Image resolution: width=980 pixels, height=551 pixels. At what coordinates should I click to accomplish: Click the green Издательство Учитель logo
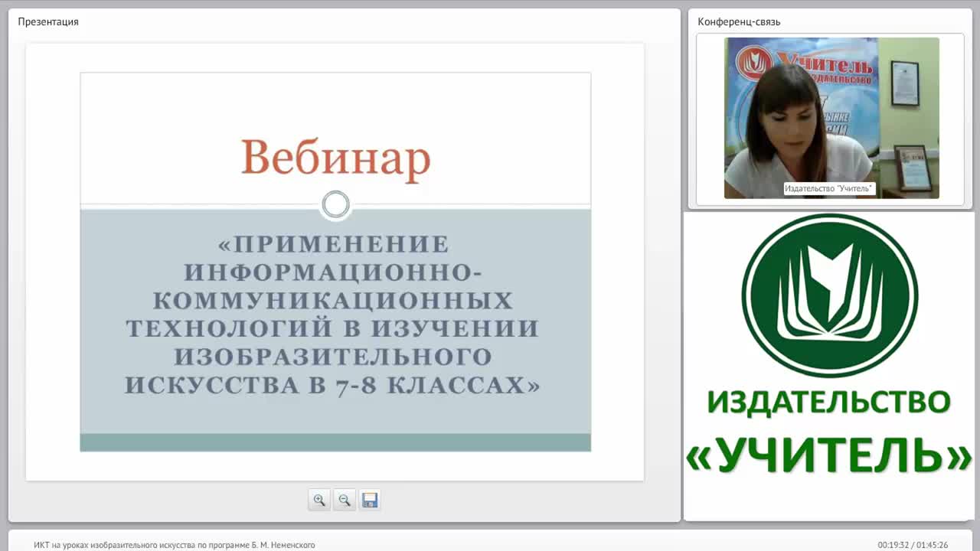tap(829, 295)
